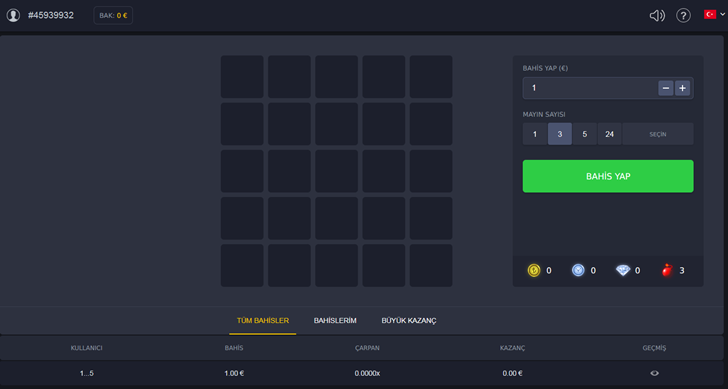This screenshot has width=728, height=389.
Task: Open the SEÇİN custom mine selector
Action: [x=658, y=134]
